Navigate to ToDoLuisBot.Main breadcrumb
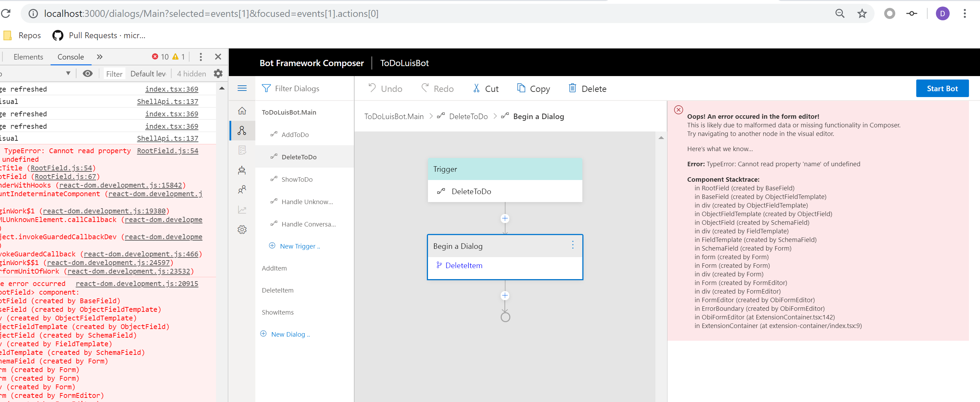This screenshot has height=402, width=980. [394, 117]
